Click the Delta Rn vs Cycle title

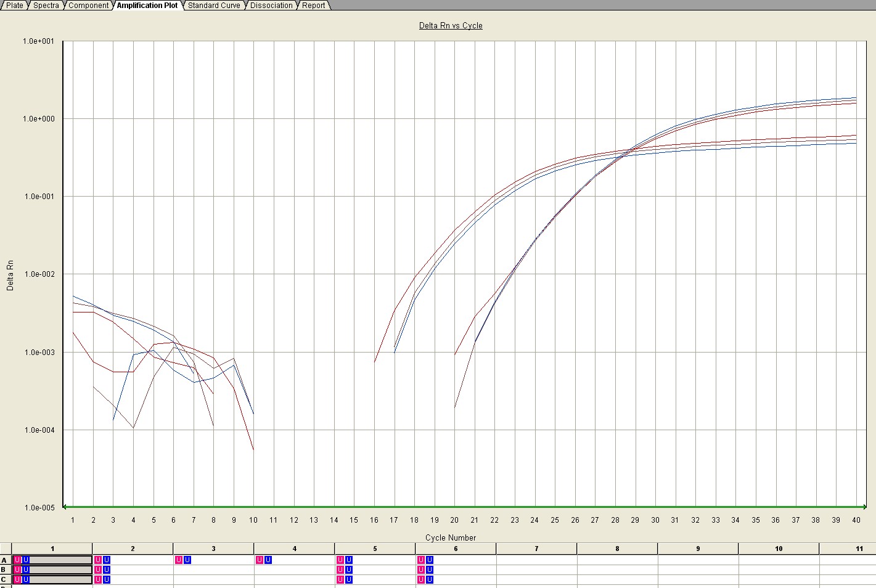click(x=451, y=26)
